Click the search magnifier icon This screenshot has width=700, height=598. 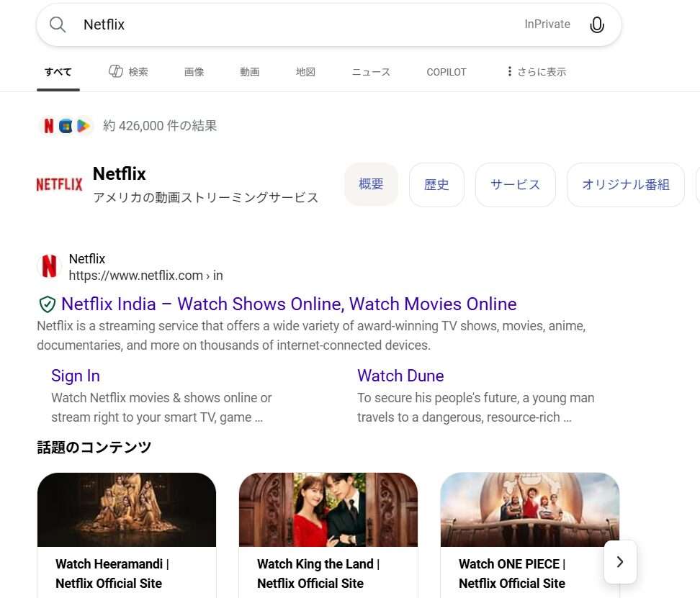tap(58, 24)
